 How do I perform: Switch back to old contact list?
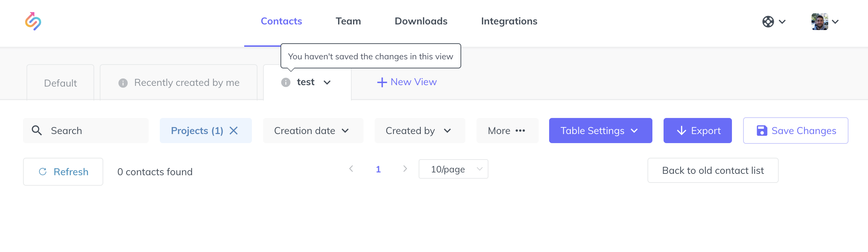pos(713,170)
